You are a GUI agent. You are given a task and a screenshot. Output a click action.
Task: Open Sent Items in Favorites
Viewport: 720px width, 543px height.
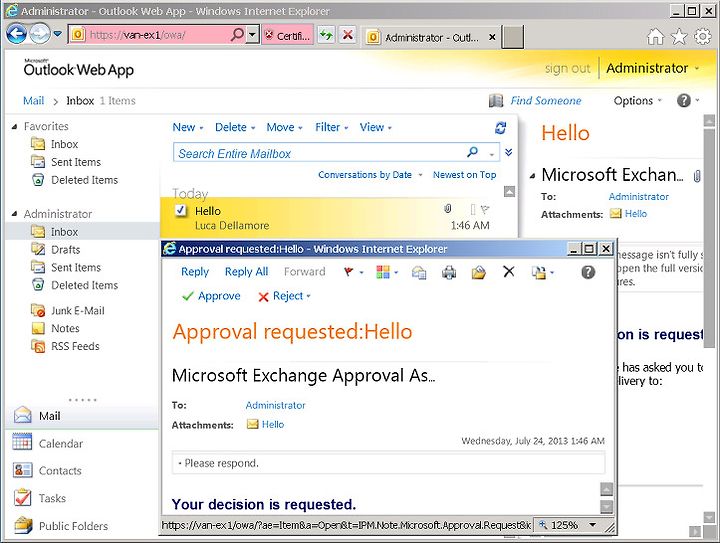(75, 162)
